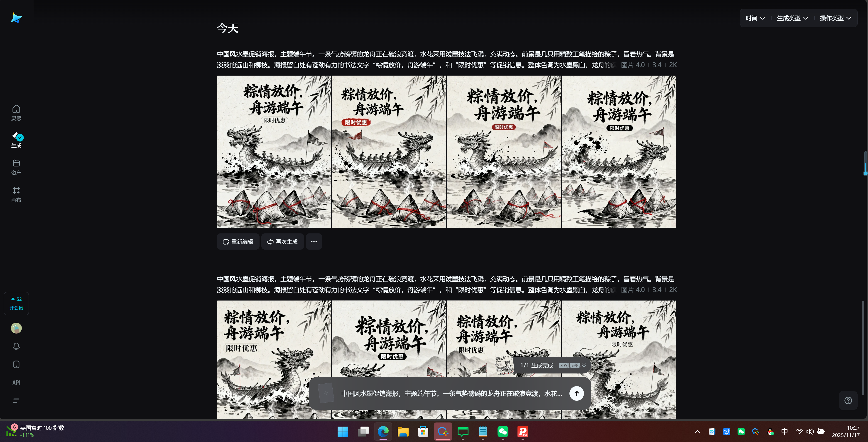Click the 重新编辑 button
Image resolution: width=868 pixels, height=442 pixels.
click(x=238, y=241)
